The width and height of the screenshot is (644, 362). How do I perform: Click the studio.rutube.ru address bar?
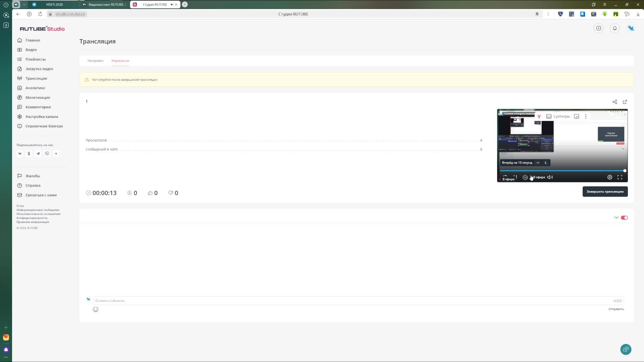70,14
